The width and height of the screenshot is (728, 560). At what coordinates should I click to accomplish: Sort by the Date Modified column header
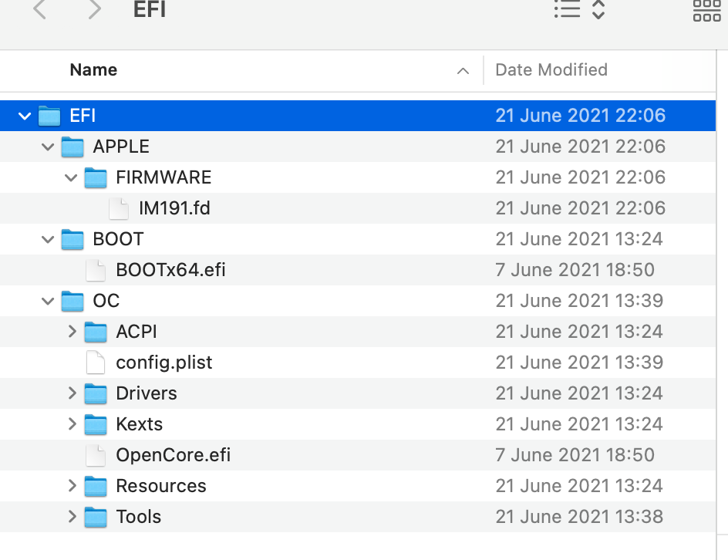(551, 69)
